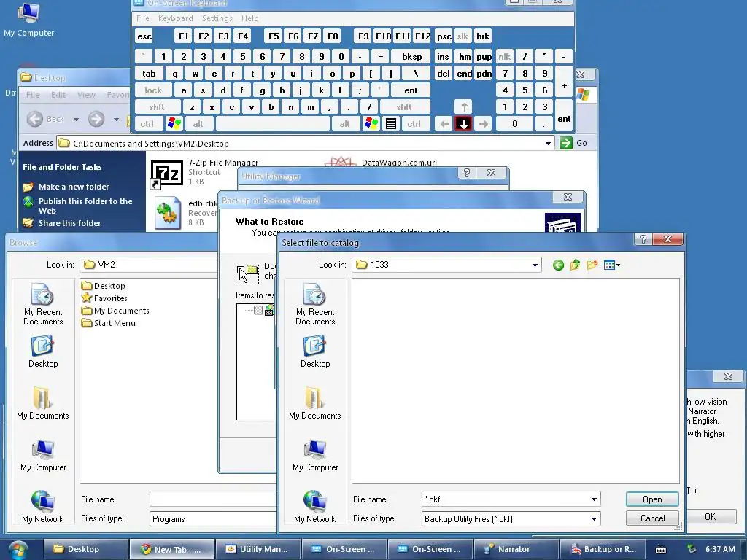Click the down arrow key on On-Screen Keyboard

(x=463, y=124)
